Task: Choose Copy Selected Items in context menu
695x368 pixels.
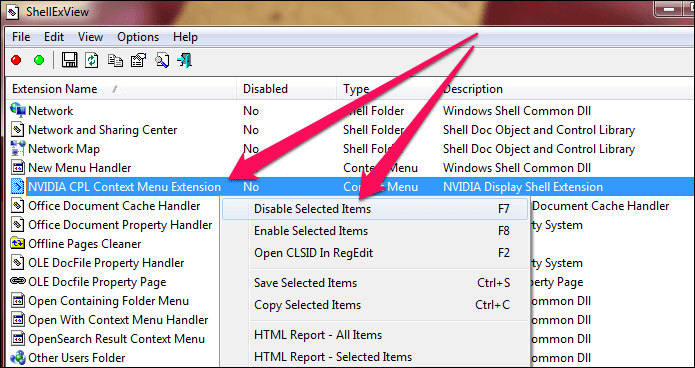Action: pos(375,305)
